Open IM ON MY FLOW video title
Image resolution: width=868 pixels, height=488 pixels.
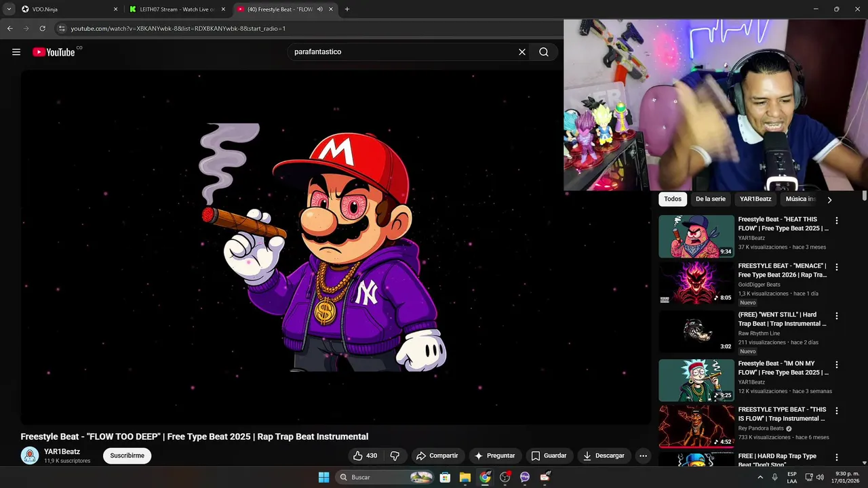(x=783, y=368)
